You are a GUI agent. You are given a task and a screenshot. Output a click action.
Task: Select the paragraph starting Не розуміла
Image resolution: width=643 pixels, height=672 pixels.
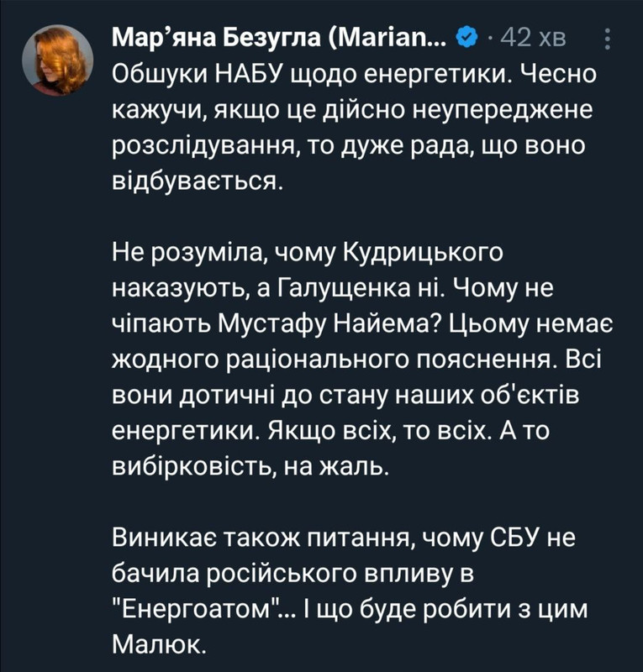coord(363,360)
